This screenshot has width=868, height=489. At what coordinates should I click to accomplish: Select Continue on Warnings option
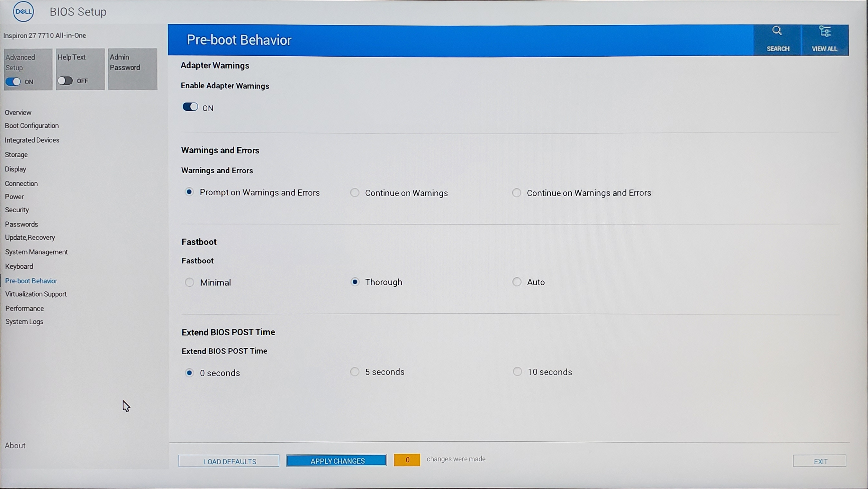[355, 193]
